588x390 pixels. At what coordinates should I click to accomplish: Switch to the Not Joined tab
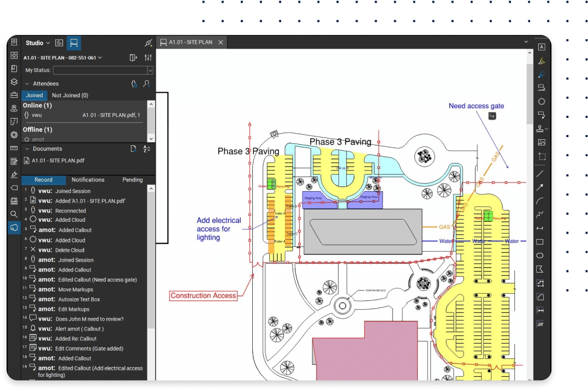[70, 95]
